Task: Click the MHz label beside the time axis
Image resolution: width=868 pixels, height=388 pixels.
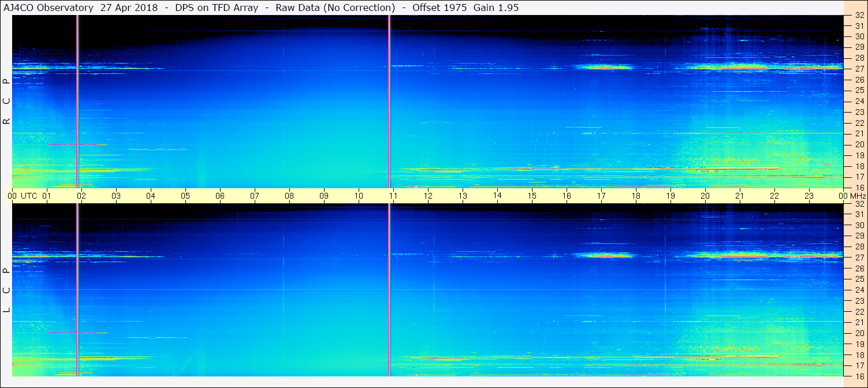Action: (858, 196)
